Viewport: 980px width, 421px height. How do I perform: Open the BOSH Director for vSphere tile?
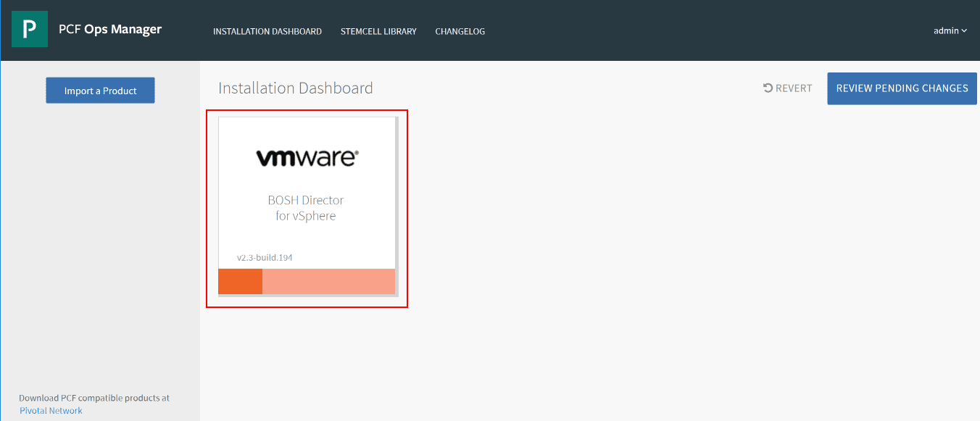pos(307,206)
